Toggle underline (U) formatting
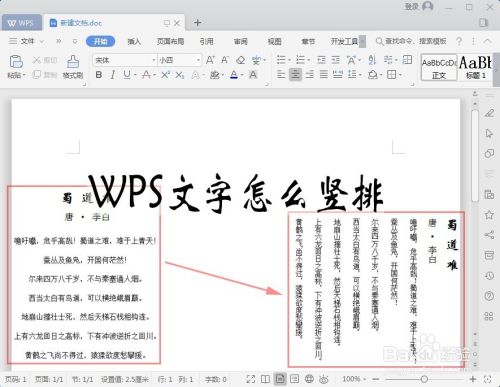The width and height of the screenshot is (500, 387). pyautogui.click(x=127, y=74)
